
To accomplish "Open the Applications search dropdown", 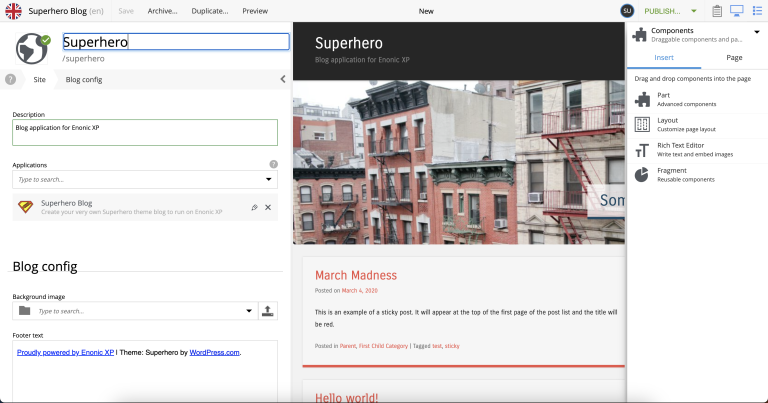I will pos(268,180).
